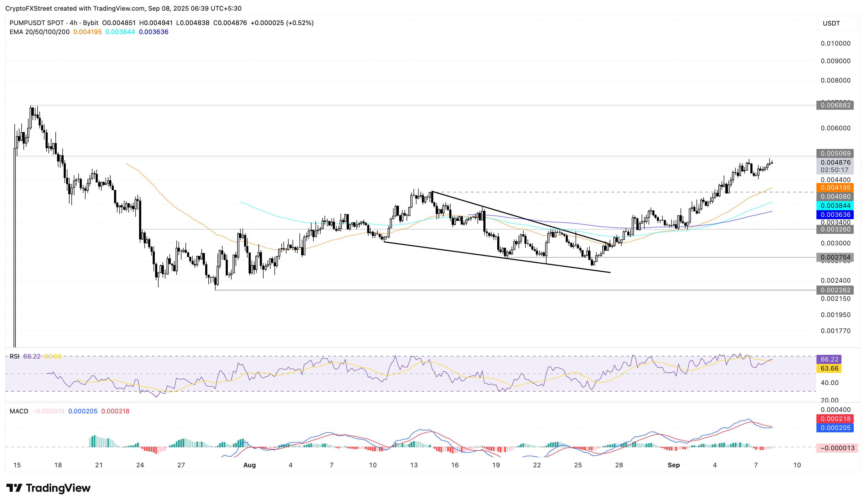Click the 0.002754 horizontal level tag

coord(835,257)
